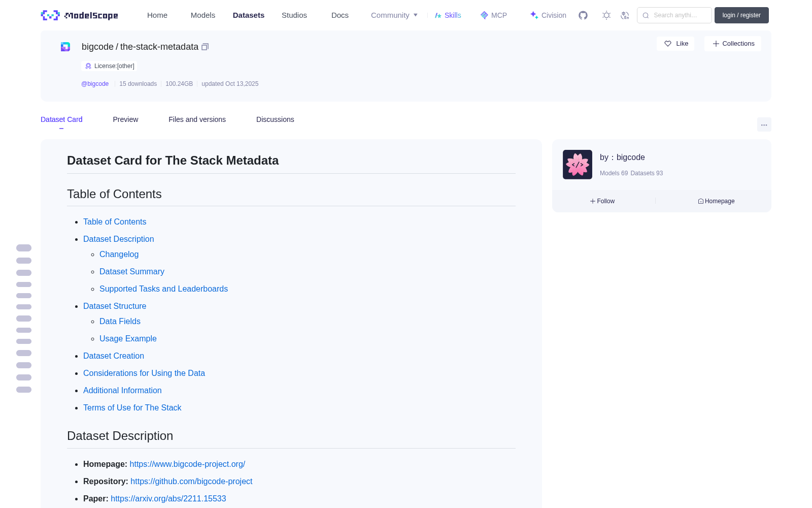Open the GitHub bigcode-project repository URL
This screenshot has height=508, width=812.
(191, 481)
